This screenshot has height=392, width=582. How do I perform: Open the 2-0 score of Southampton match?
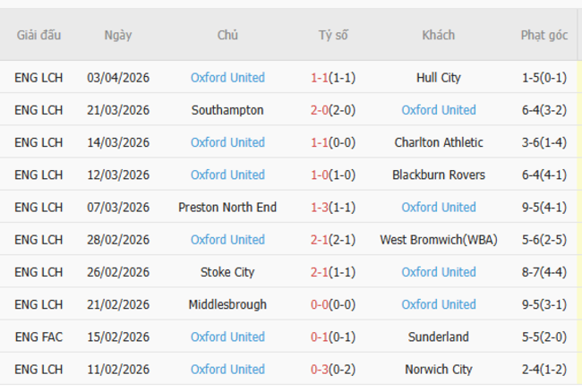tap(320, 110)
